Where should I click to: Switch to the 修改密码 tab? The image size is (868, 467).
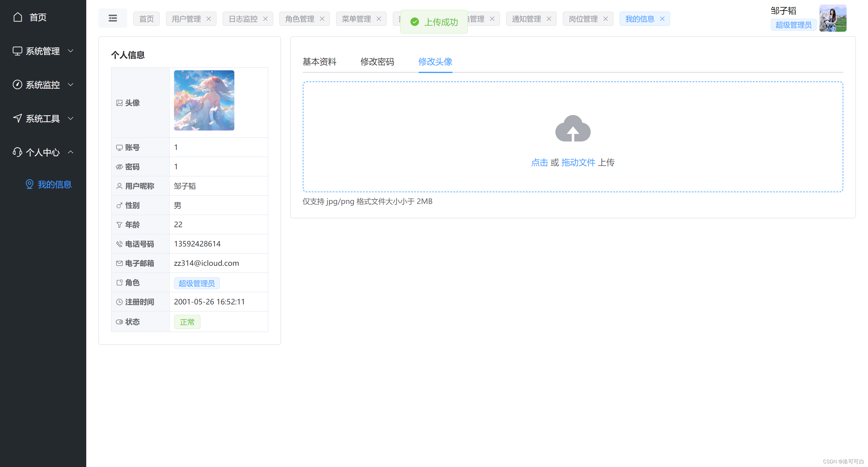(x=377, y=62)
